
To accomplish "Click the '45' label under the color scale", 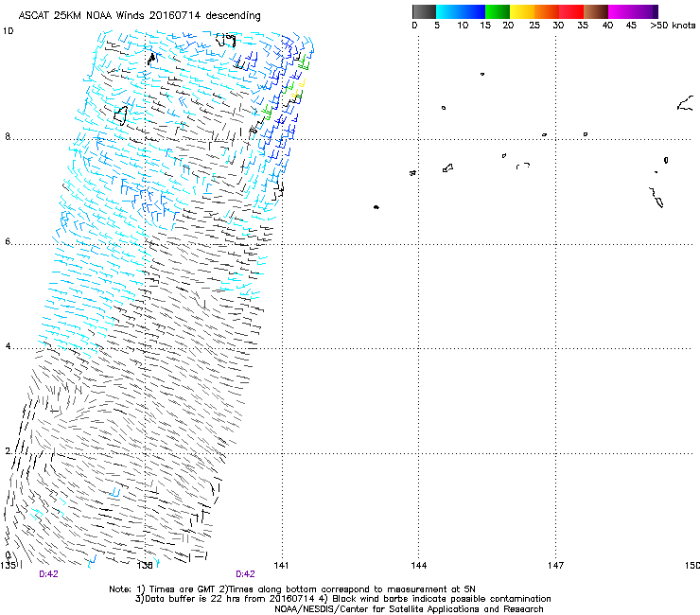I will coord(631,26).
